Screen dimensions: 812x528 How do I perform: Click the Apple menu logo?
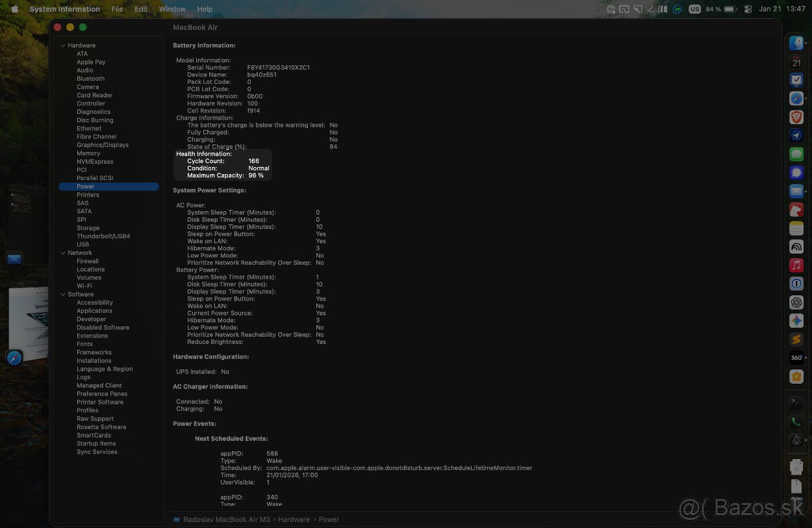[14, 9]
